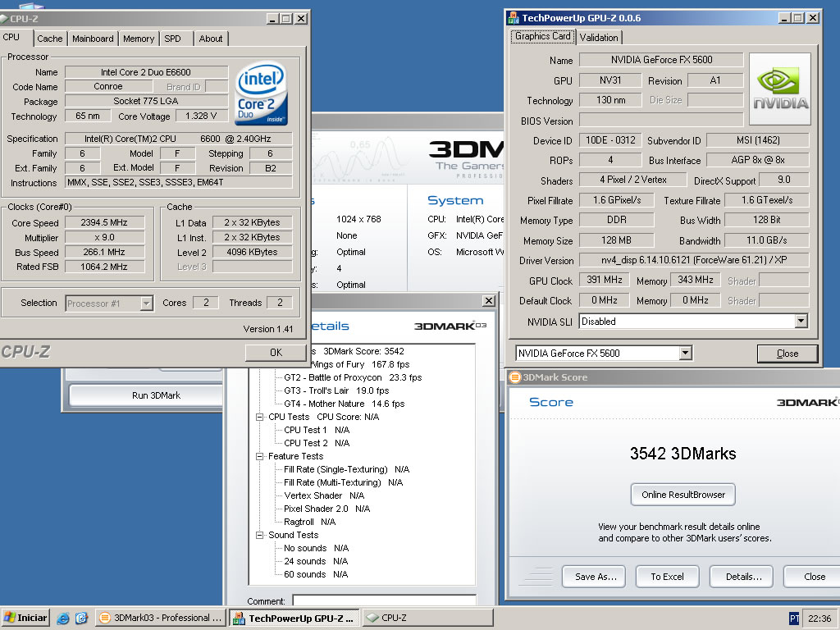Select CPU Test 1 tree row
This screenshot has height=630, width=840.
316,430
